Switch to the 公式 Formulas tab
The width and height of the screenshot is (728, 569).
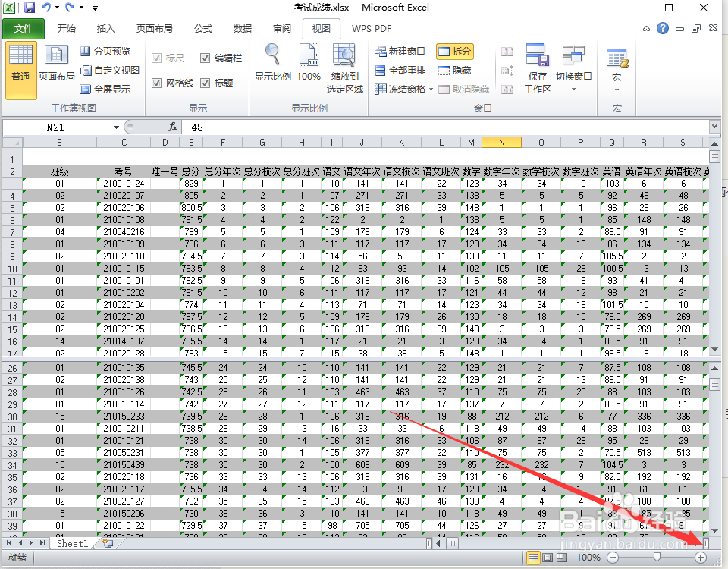point(203,28)
